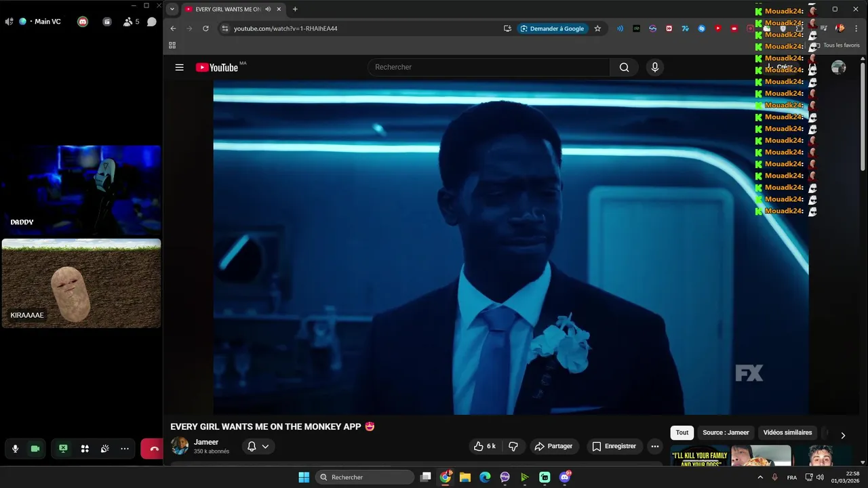Click the taskbar Rechercher search box
868x488 pixels.
tap(365, 477)
